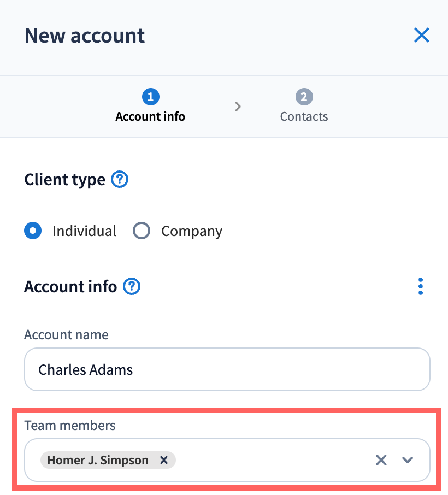Open the Client type help tooltip

120,179
